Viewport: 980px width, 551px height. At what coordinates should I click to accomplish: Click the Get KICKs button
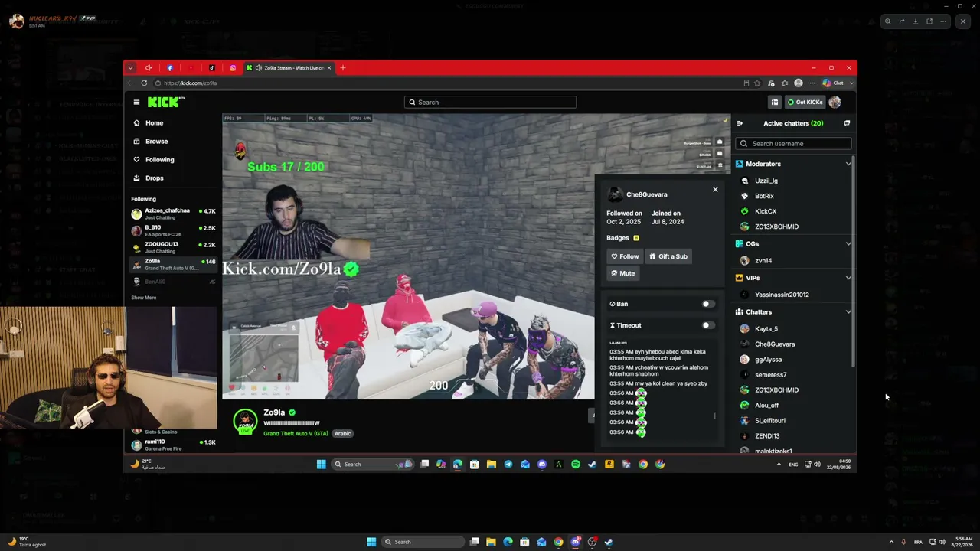(805, 102)
